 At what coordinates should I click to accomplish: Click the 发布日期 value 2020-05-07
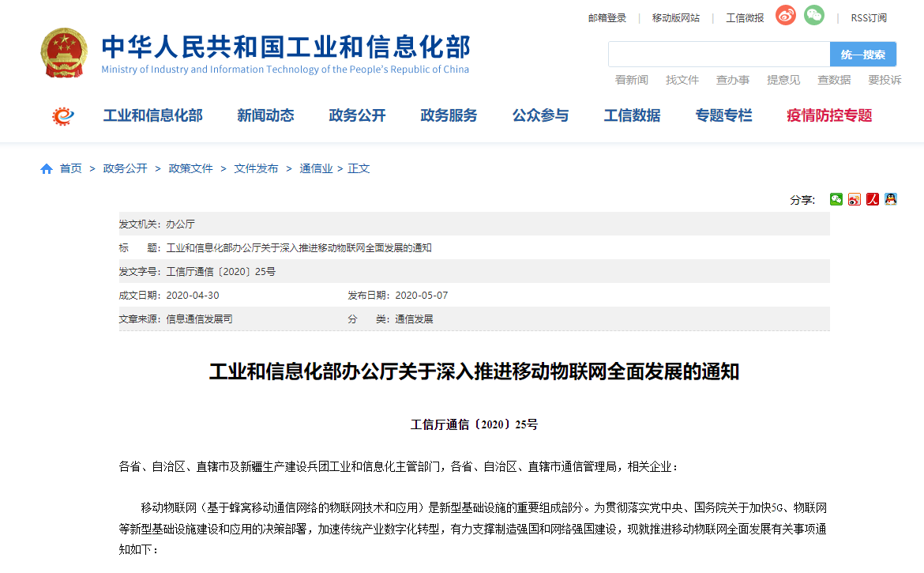(x=422, y=296)
